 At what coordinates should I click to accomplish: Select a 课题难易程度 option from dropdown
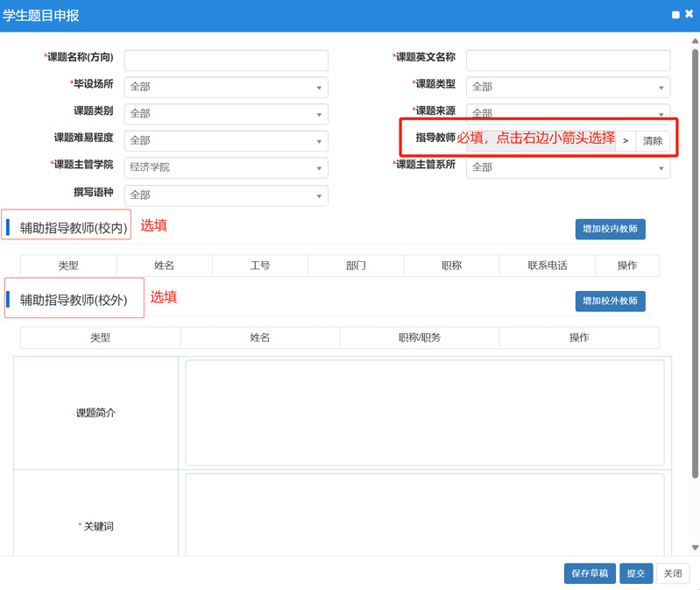226,140
